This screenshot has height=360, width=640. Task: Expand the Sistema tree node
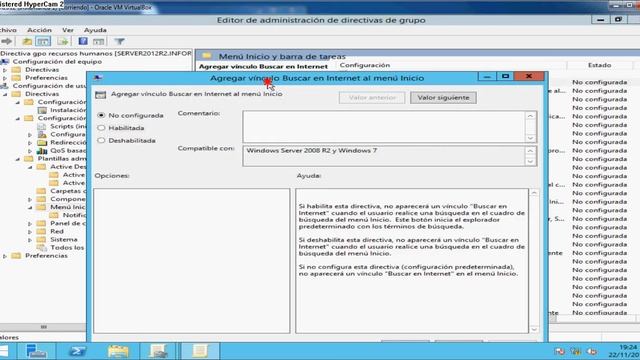pos(30,240)
